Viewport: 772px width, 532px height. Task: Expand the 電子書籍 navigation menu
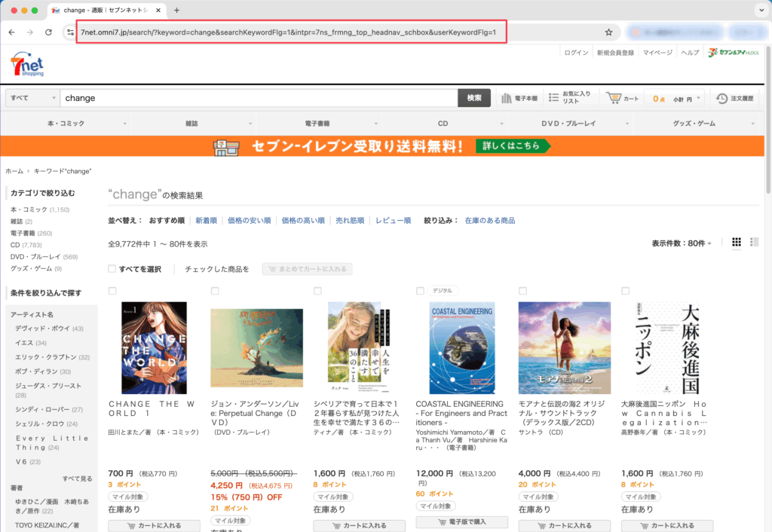(x=318, y=124)
